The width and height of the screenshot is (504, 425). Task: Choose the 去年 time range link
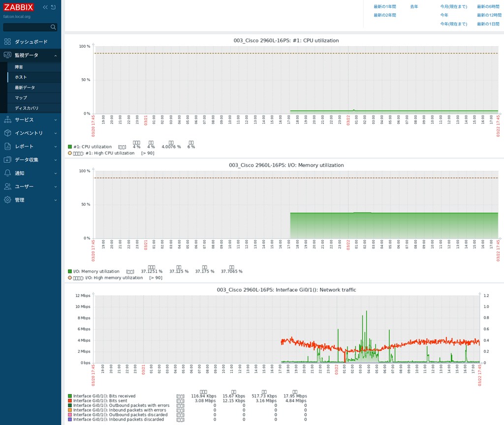414,6
